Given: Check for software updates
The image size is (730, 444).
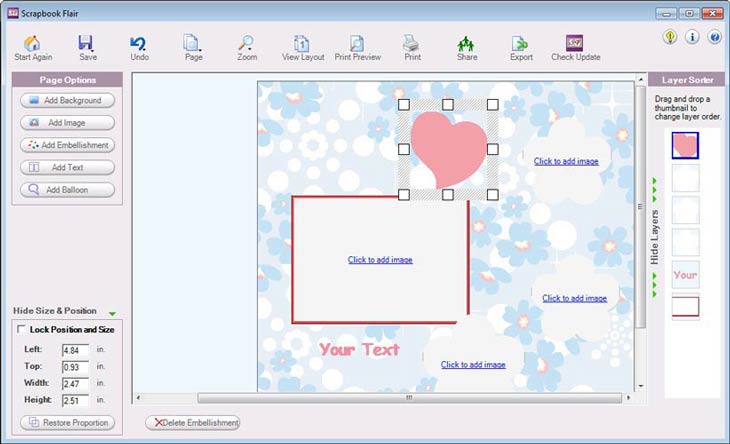Looking at the screenshot, I should click(x=575, y=44).
